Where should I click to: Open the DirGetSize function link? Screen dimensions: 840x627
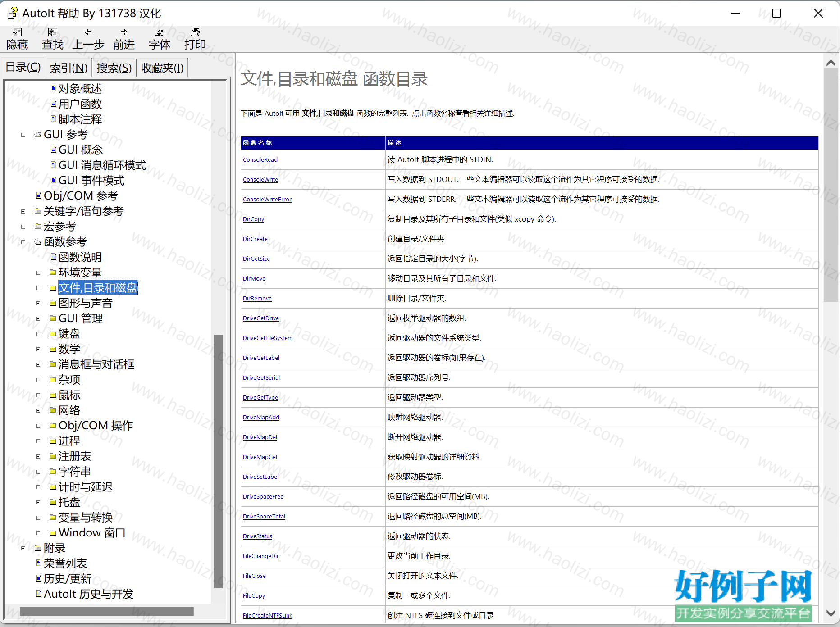256,259
